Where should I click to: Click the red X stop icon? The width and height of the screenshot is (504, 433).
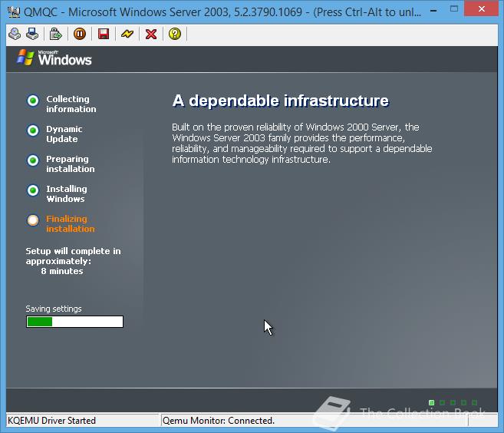tap(151, 34)
